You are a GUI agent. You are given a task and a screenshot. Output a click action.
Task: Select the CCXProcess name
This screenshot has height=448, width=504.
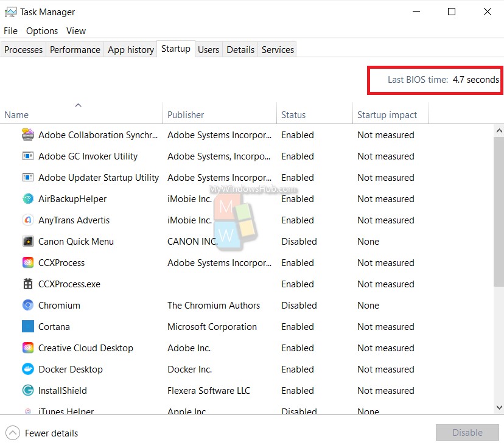click(x=61, y=263)
